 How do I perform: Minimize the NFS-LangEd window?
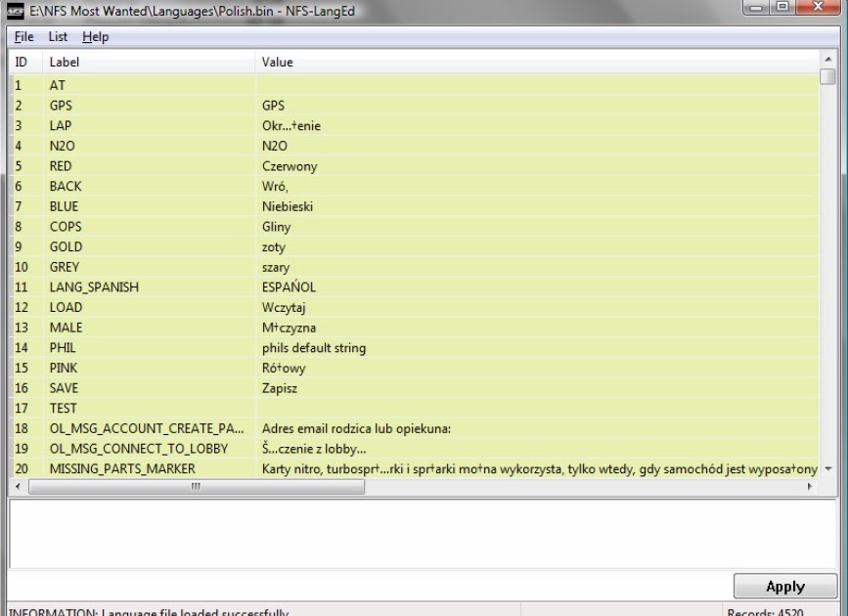(756, 7)
